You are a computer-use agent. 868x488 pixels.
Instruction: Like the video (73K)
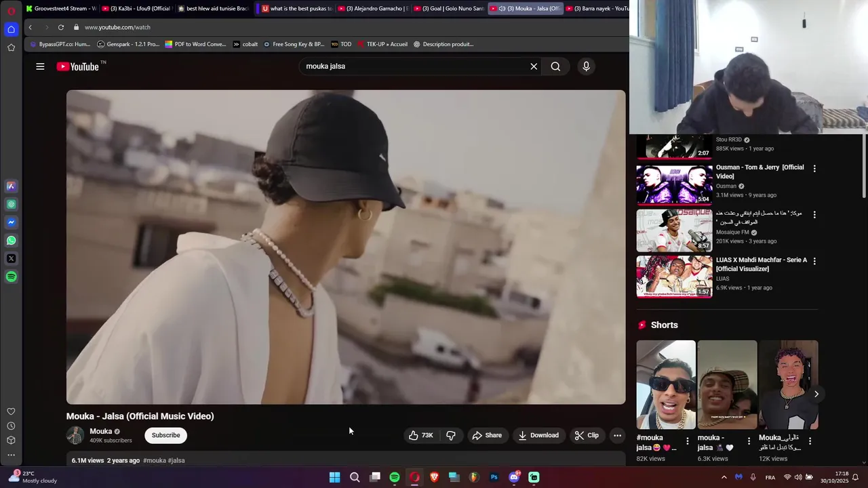(x=420, y=435)
